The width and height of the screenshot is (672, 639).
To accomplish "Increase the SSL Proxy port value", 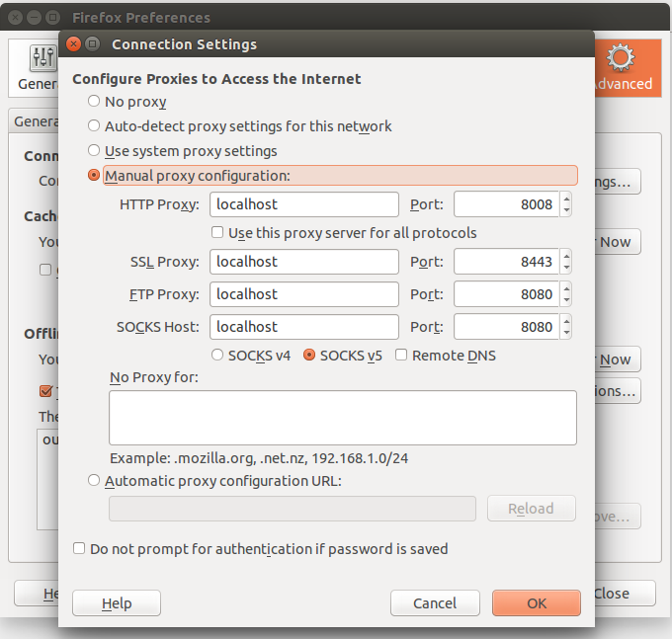I will (566, 256).
